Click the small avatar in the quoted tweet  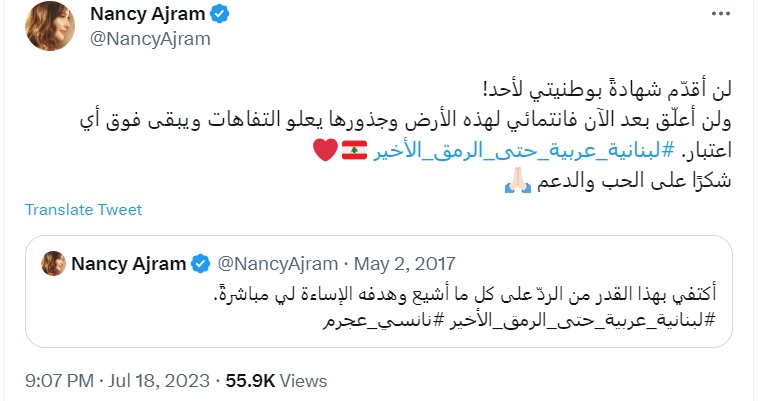pyautogui.click(x=53, y=264)
